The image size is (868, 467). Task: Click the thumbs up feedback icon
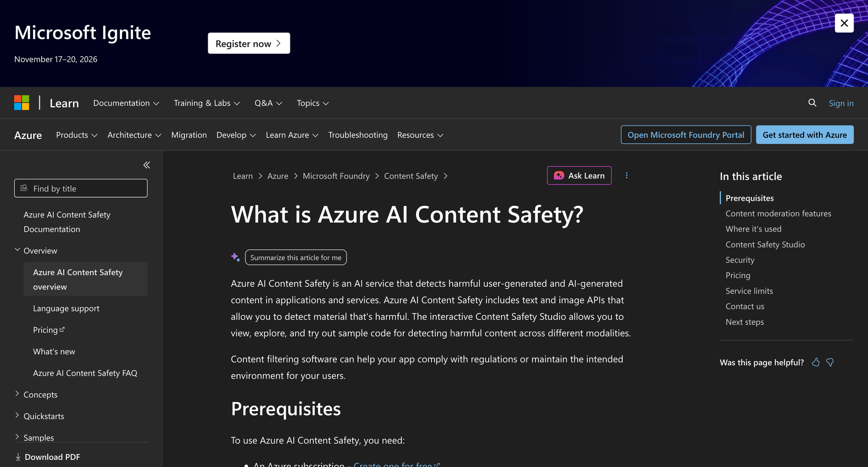coord(816,362)
